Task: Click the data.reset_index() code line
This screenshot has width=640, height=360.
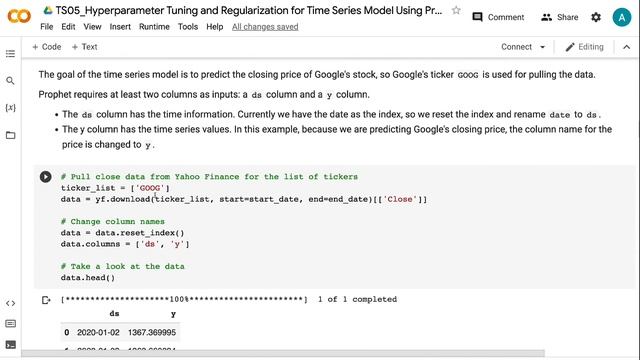Action: click(x=122, y=233)
